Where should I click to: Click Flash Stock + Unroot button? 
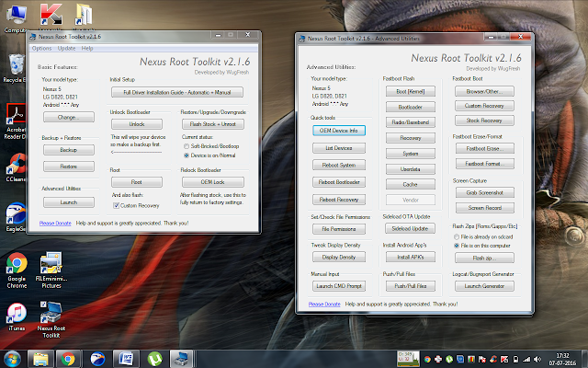pos(213,124)
